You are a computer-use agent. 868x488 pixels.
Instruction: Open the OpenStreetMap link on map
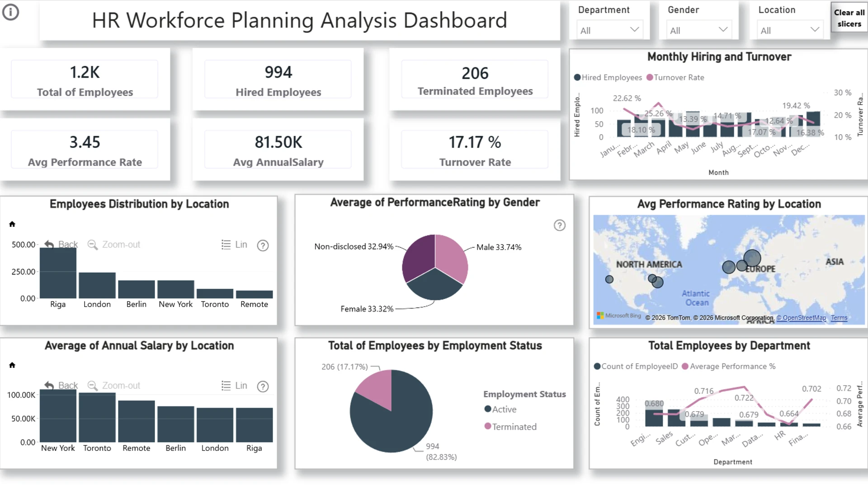tap(801, 318)
